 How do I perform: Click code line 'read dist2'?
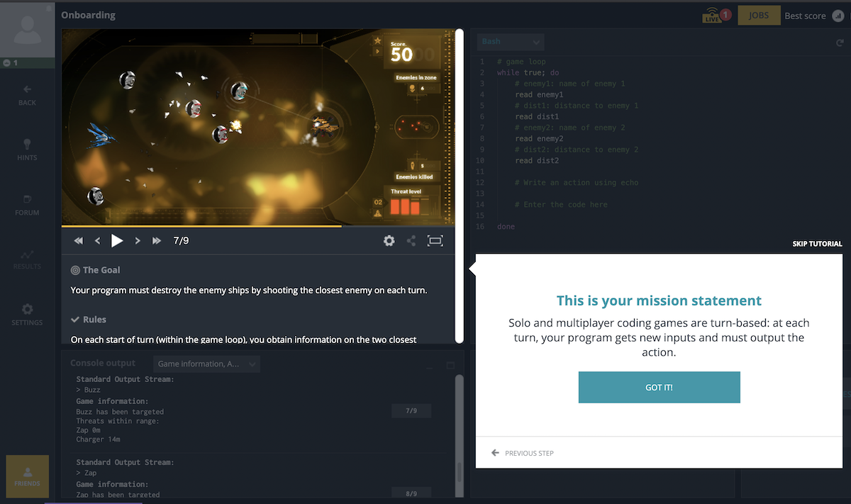(x=537, y=160)
